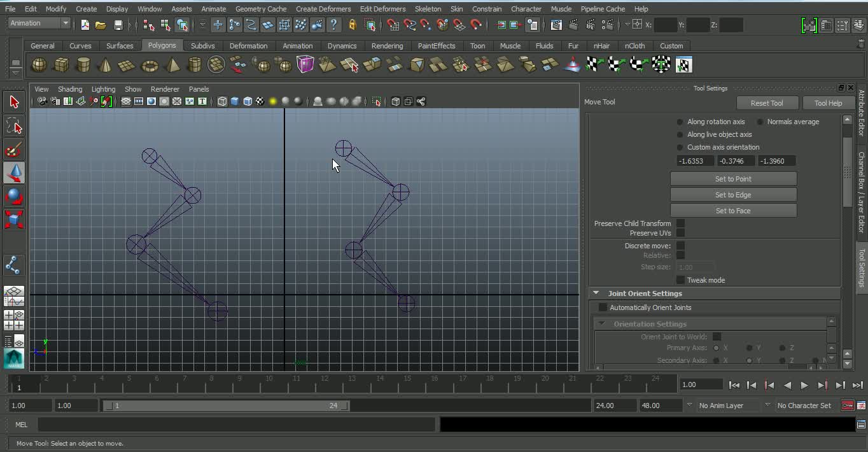
Task: Click the MEL command line input
Action: [x=237, y=424]
